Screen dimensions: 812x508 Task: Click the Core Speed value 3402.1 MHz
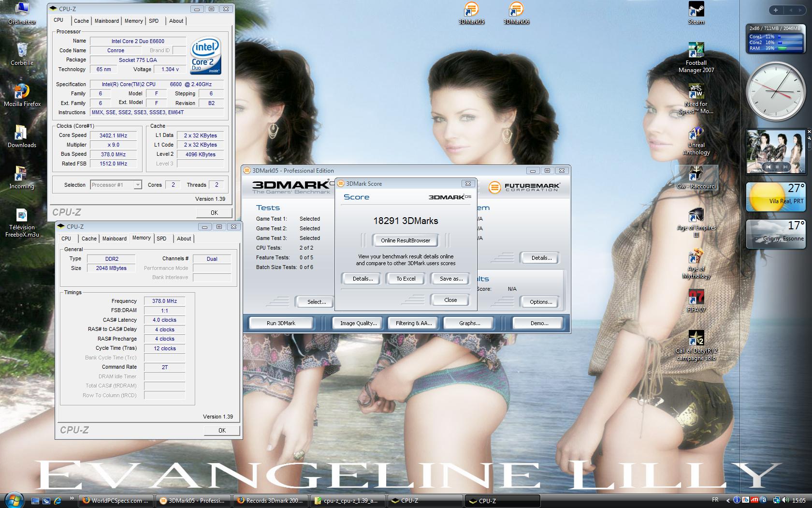113,135
